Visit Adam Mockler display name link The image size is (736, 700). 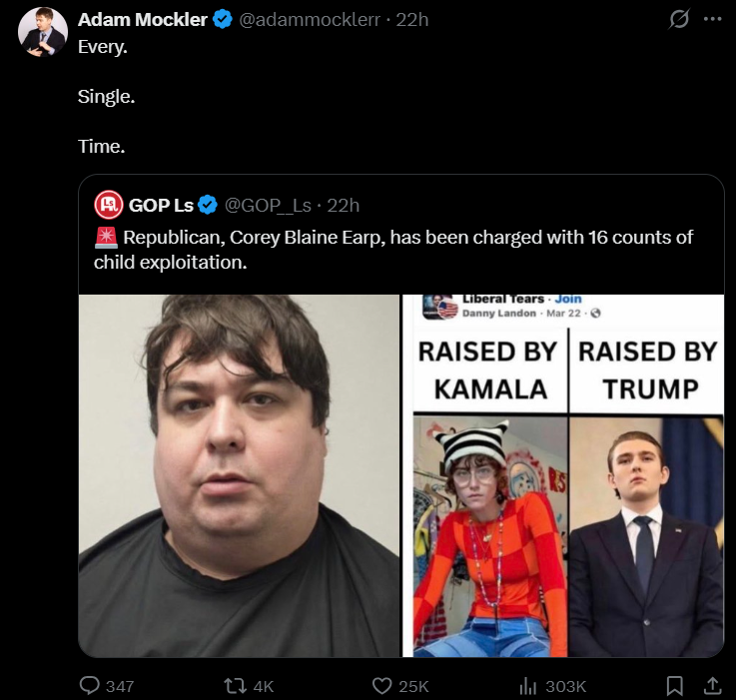142,19
